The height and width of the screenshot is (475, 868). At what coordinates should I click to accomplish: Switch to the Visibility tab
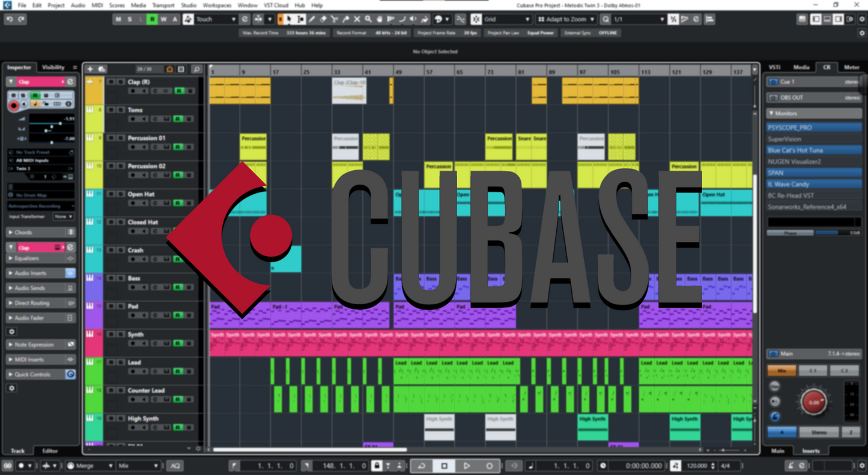[x=53, y=67]
